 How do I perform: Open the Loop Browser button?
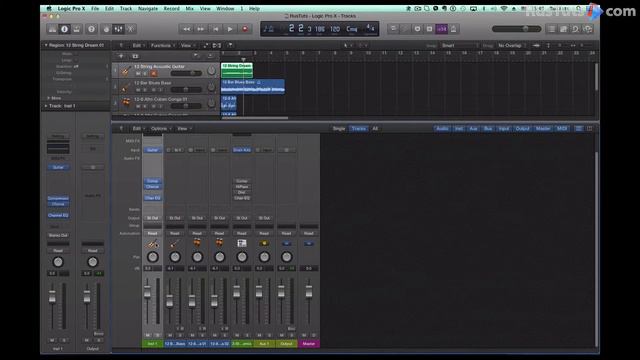click(x=576, y=29)
